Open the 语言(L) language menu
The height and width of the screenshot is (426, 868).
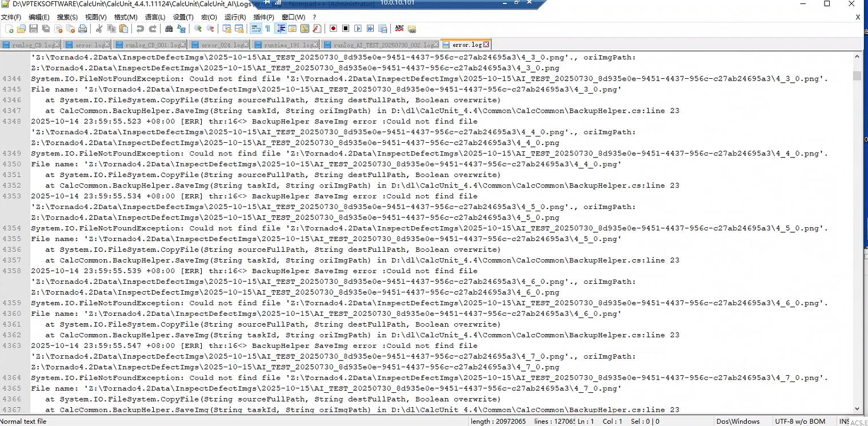pyautogui.click(x=155, y=17)
